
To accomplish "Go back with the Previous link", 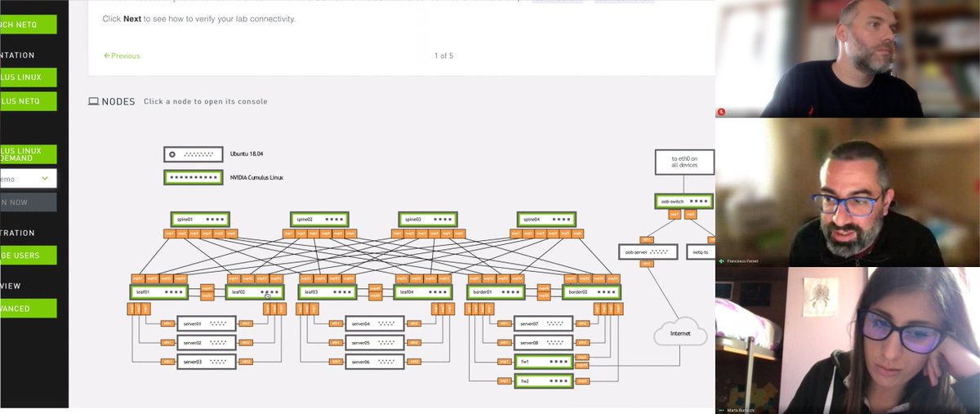I will coord(122,56).
